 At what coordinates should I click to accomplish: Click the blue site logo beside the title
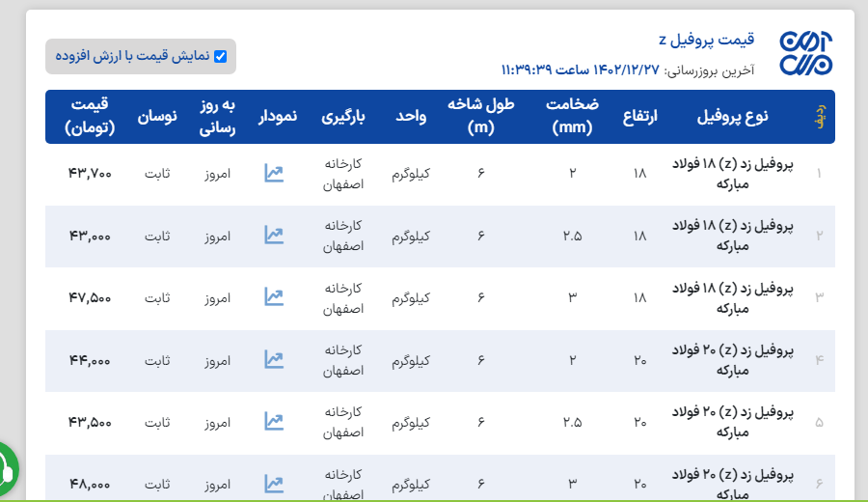coord(806,54)
